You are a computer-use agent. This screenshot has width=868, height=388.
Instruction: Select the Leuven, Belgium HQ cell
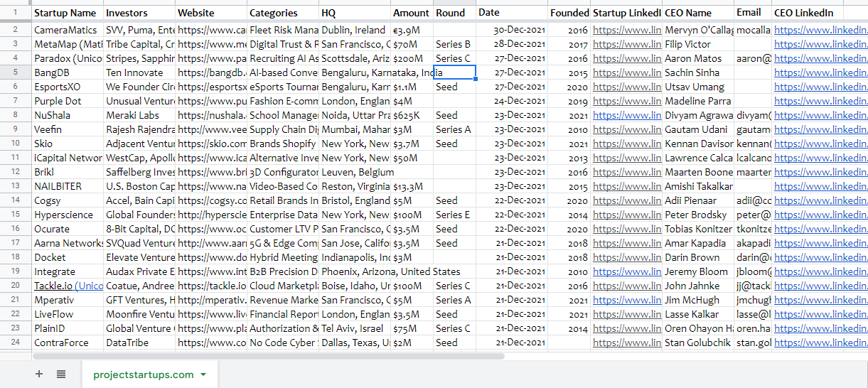355,172
